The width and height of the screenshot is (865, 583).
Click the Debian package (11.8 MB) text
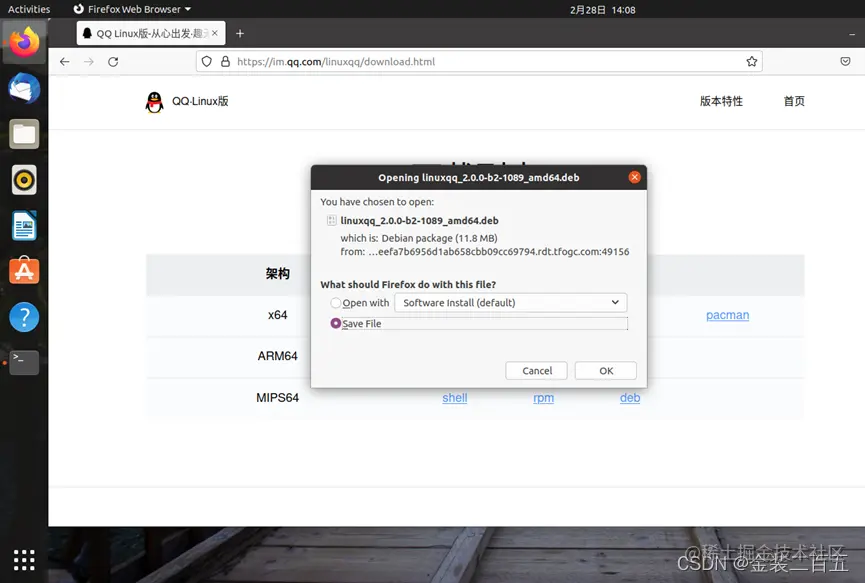point(439,238)
